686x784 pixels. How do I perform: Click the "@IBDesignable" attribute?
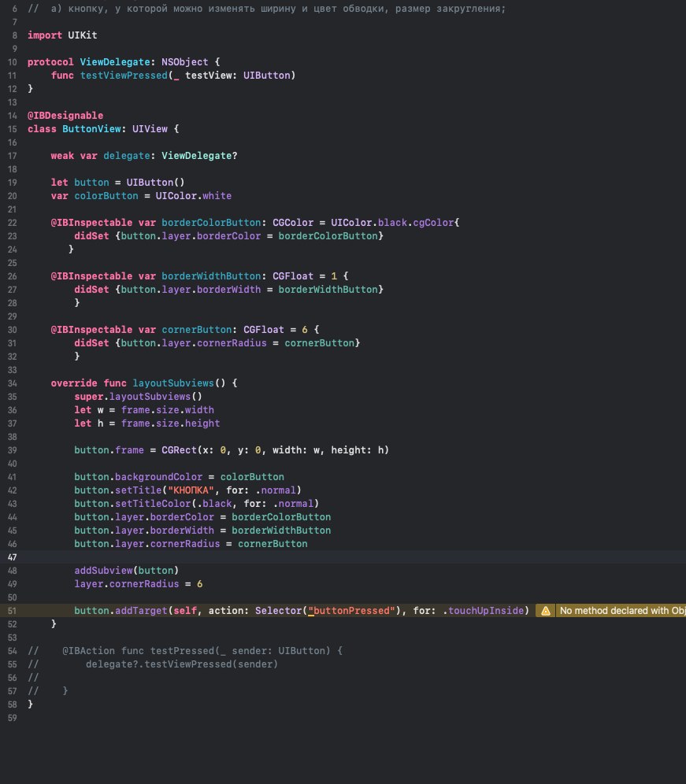click(65, 116)
